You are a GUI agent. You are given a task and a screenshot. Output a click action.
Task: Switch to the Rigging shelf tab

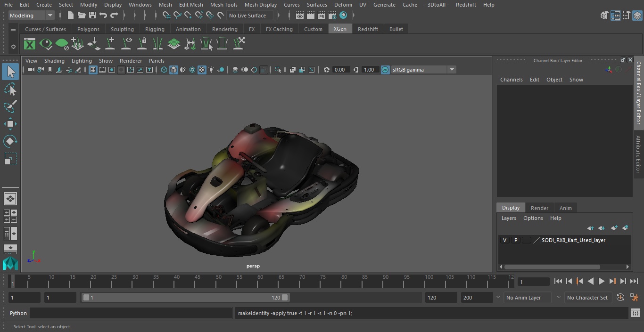pos(155,29)
